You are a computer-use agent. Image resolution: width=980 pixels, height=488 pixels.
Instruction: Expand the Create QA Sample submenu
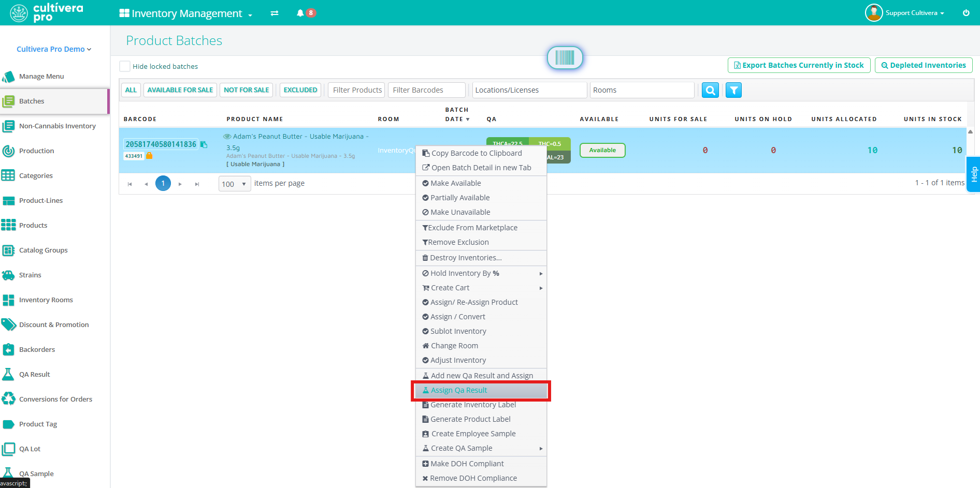pyautogui.click(x=481, y=448)
